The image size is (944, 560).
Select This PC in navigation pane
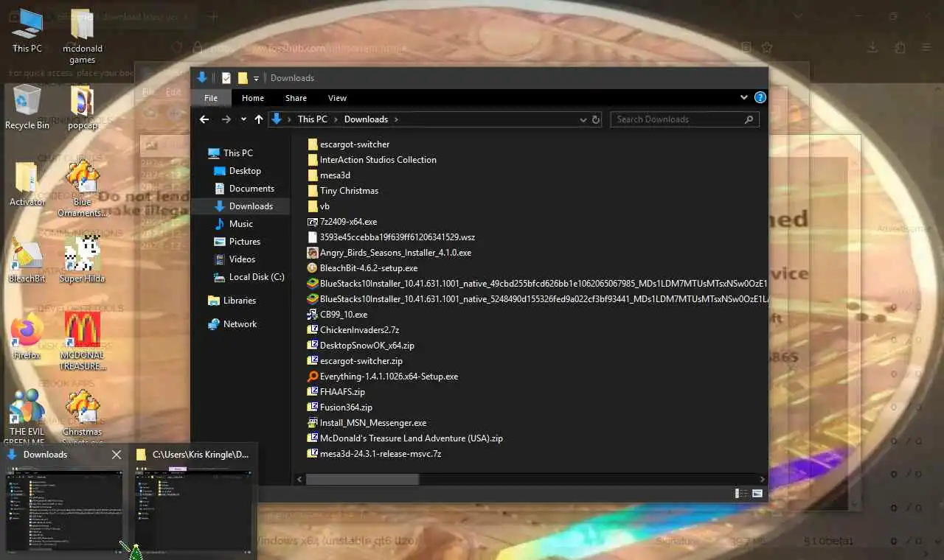(230, 153)
